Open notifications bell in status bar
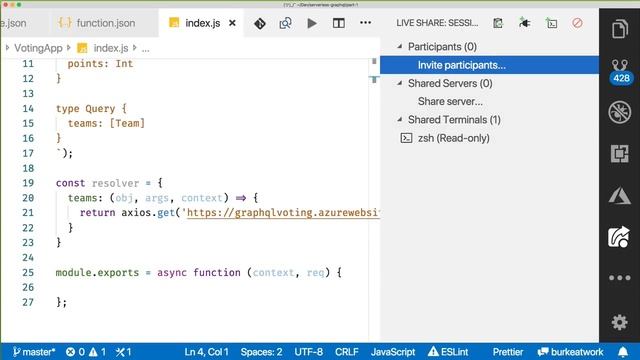This screenshot has width=640, height=360. tap(623, 352)
